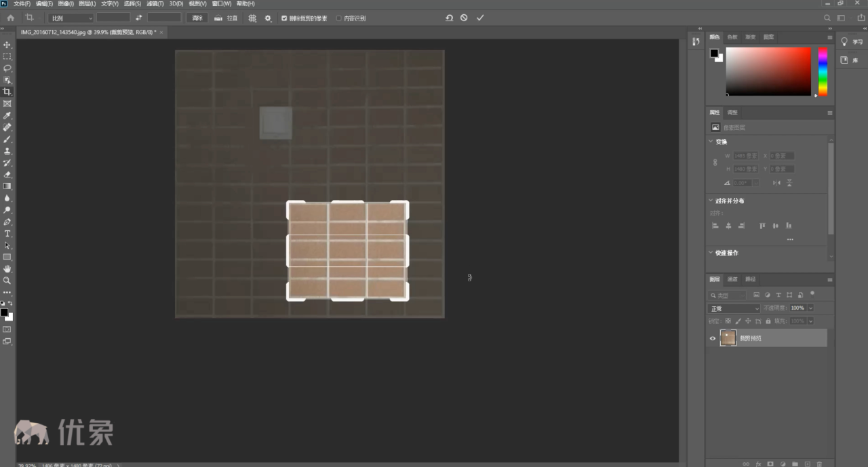This screenshot has height=467, width=868.
Task: Commit the crop with the checkmark
Action: (x=480, y=18)
